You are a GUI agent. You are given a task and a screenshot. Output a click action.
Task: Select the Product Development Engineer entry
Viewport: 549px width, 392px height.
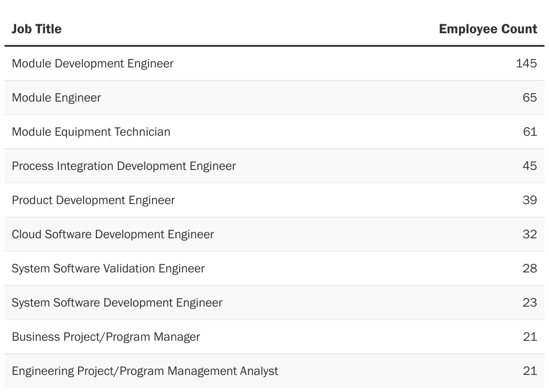93,200
